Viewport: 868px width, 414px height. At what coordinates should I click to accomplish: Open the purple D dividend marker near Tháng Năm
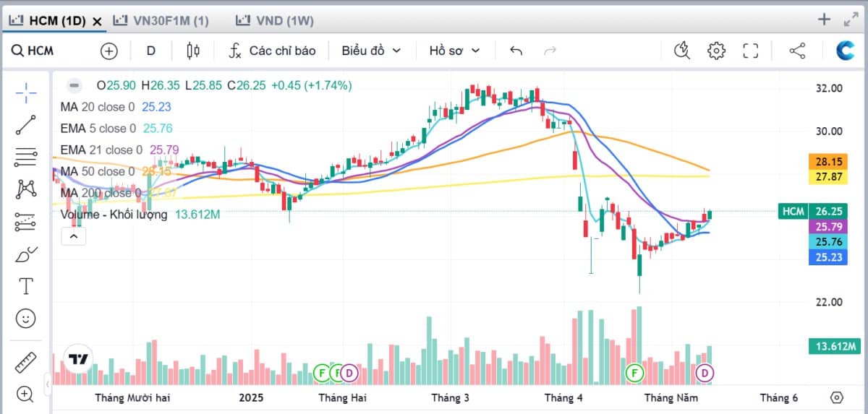click(705, 373)
